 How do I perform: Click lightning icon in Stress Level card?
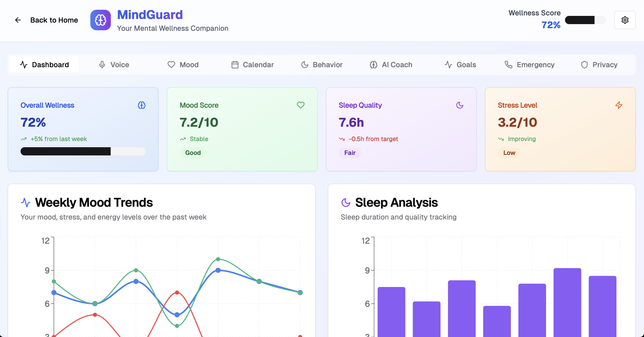click(x=619, y=105)
